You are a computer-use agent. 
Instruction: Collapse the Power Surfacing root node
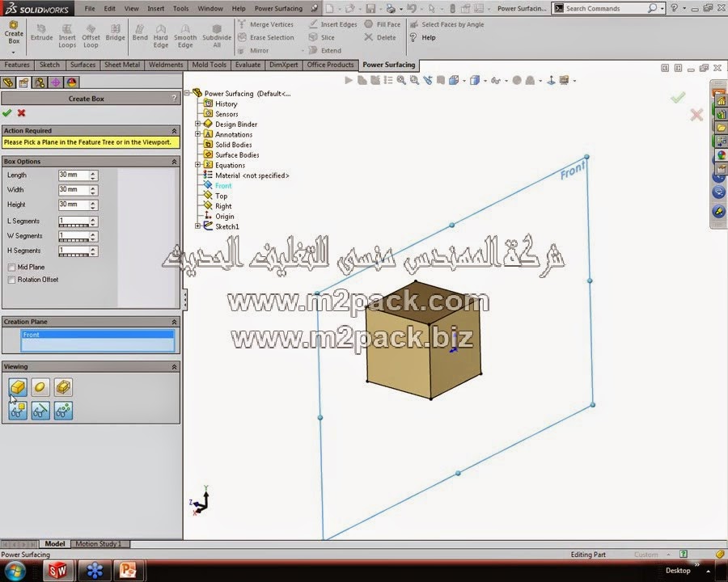(187, 93)
